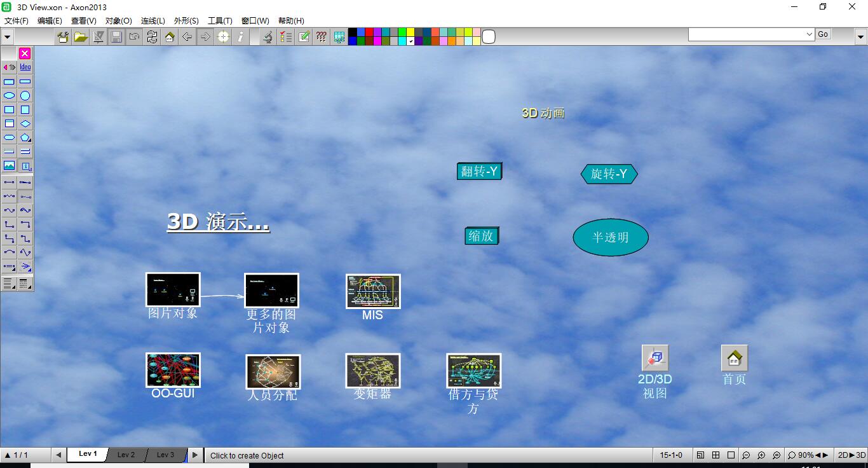Click the info 'i' toolbar icon
868x468 pixels.
click(240, 37)
